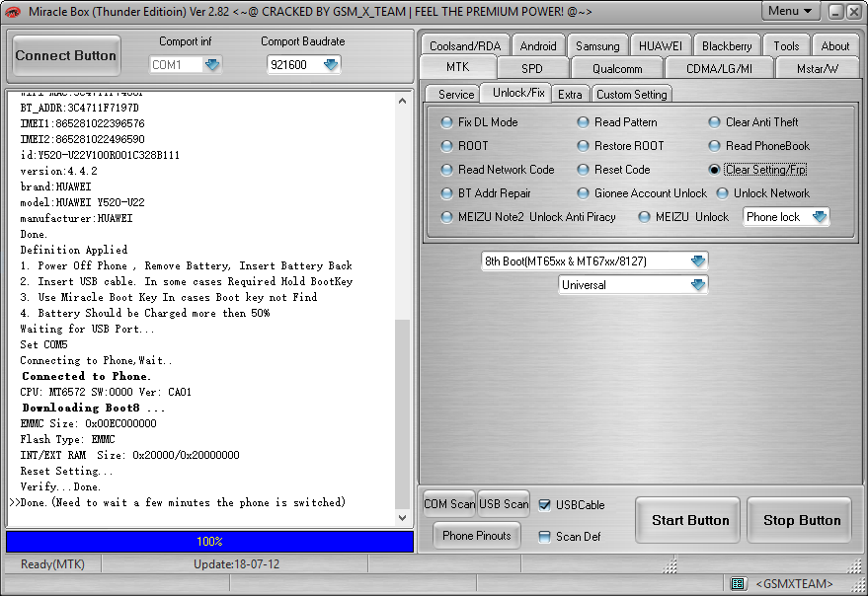This screenshot has width=868, height=596.
Task: Click the Update:18-07-12 status text
Action: click(236, 563)
